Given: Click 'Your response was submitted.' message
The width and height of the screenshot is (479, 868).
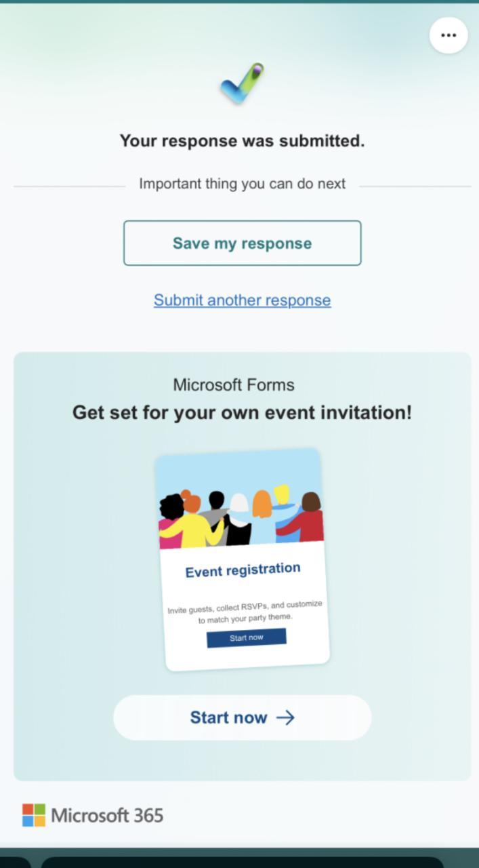Looking at the screenshot, I should tap(242, 141).
